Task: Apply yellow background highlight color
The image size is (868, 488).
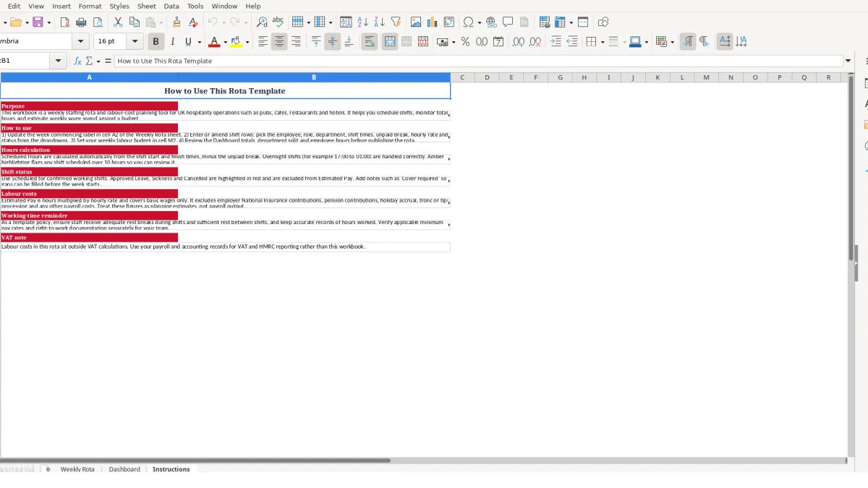Action: tap(236, 42)
